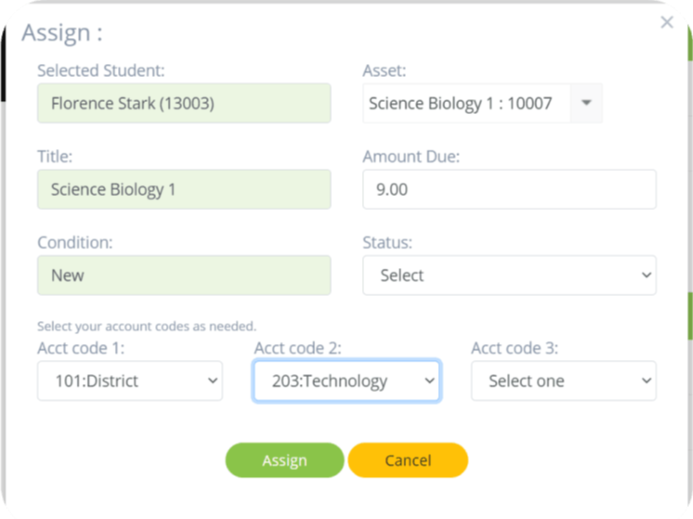Viewport: 693px width, 519px height.
Task: Open the Acct code 2 dropdown 203:Technology
Action: point(347,381)
